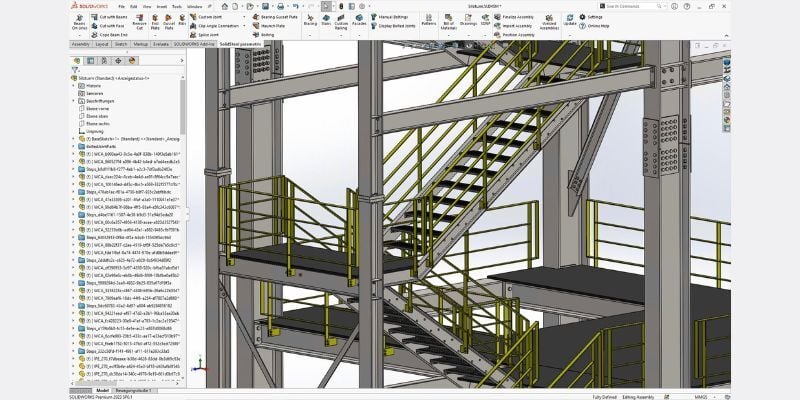Open the Edit menu
Image resolution: width=800 pixels, height=400 pixels.
[x=134, y=7]
